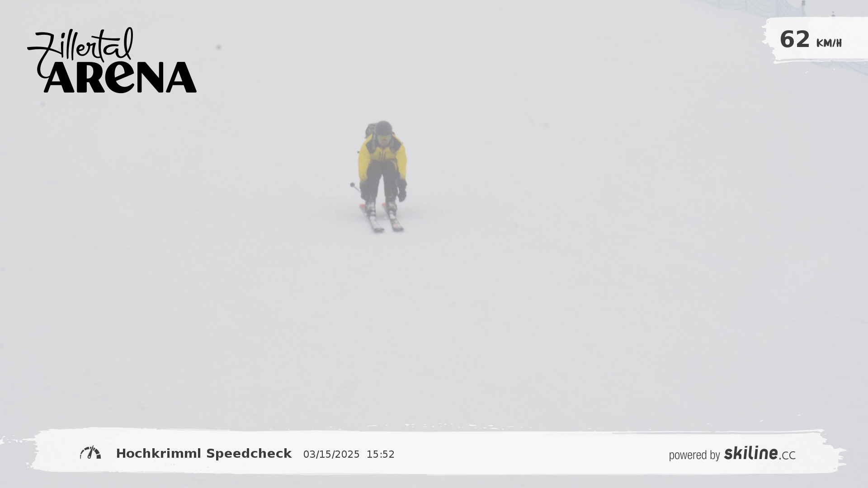Click the KM/H unit label

click(829, 43)
